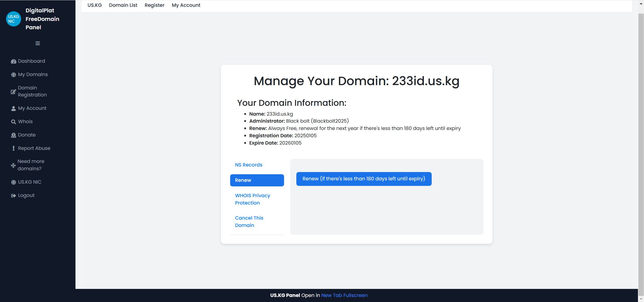Click the DigitalPlat FreeDomain Panel title
The width and height of the screenshot is (644, 302).
pyautogui.click(x=42, y=19)
